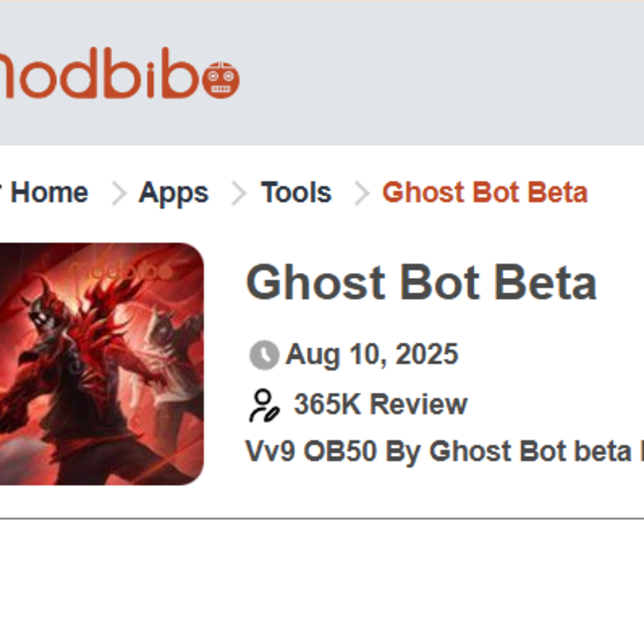
Task: Click chevron between Apps and Tools
Action: click(x=239, y=193)
